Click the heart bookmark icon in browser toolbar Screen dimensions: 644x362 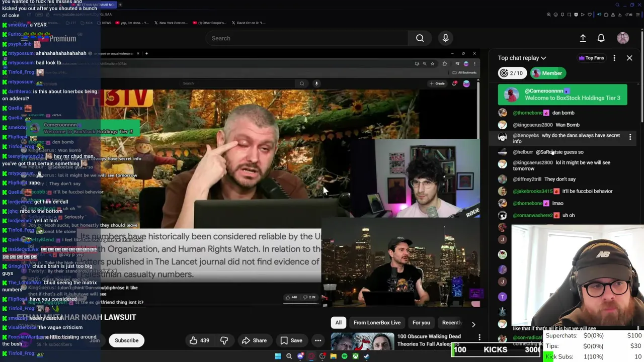(x=590, y=15)
